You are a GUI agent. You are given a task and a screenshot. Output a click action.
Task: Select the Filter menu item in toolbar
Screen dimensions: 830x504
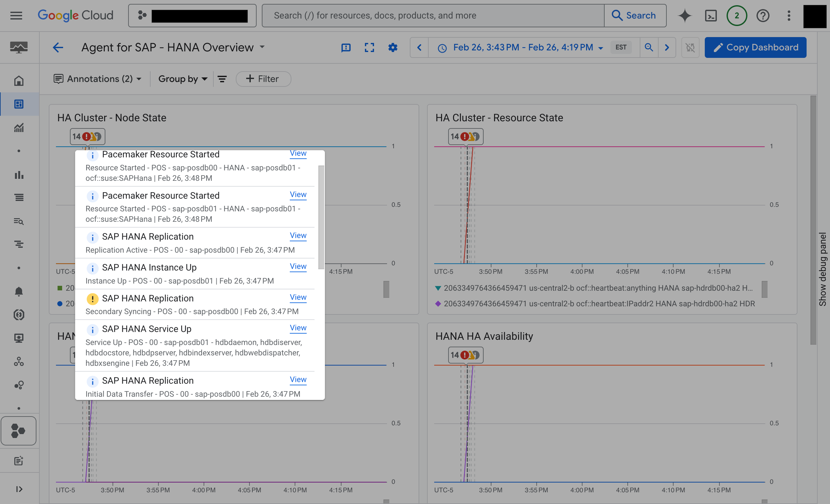pyautogui.click(x=263, y=78)
